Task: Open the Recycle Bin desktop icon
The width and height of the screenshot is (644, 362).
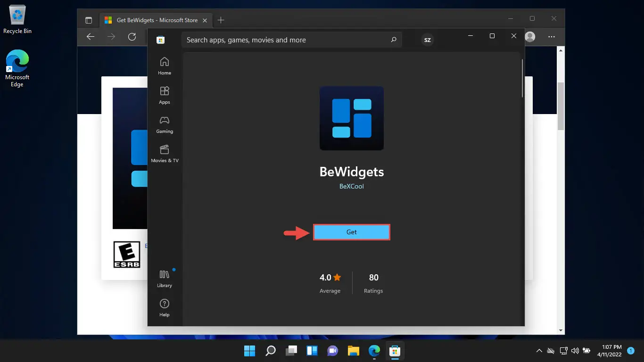Action: (17, 20)
